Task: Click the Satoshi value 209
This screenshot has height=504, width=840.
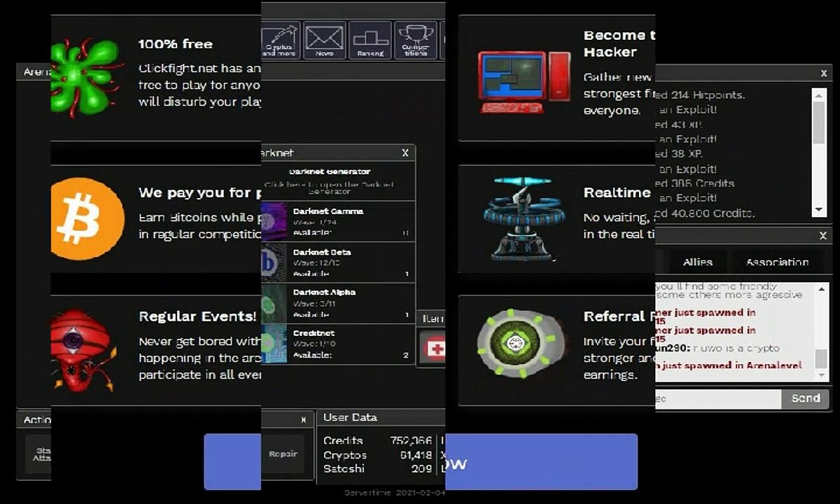Action: [421, 468]
